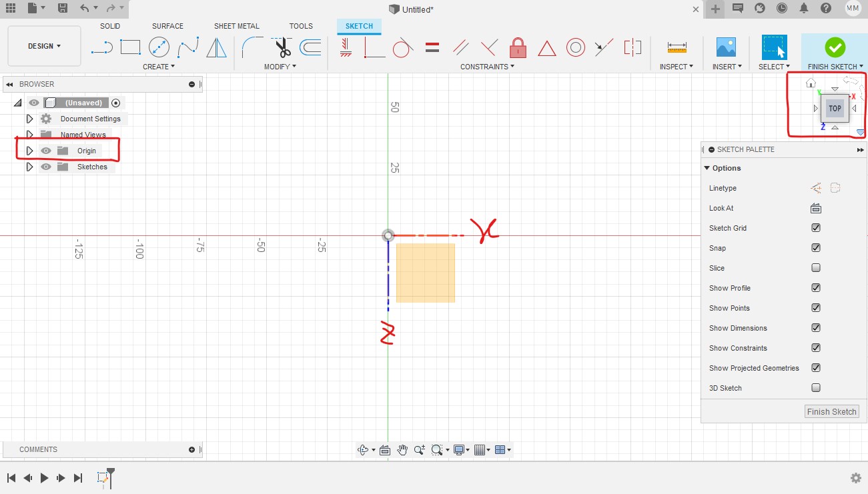The height and width of the screenshot is (494, 868).
Task: Click the Measure ruler icon
Action: click(677, 47)
